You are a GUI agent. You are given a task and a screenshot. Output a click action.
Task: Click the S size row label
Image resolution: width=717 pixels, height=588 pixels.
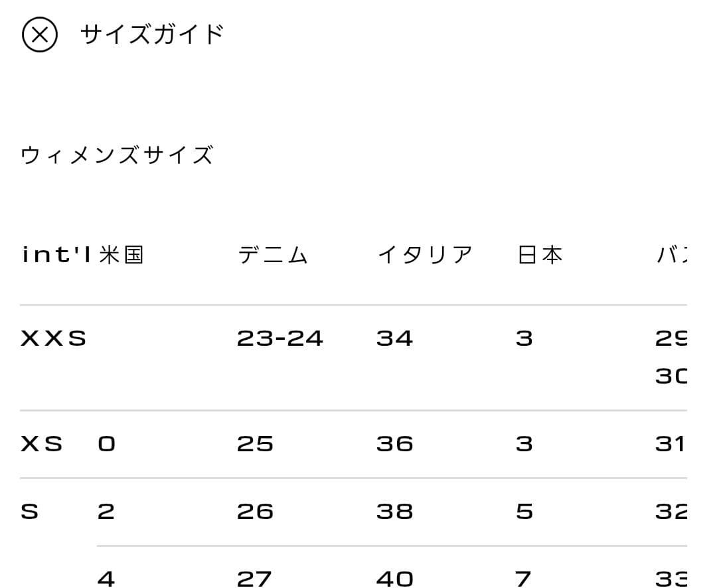[30, 512]
